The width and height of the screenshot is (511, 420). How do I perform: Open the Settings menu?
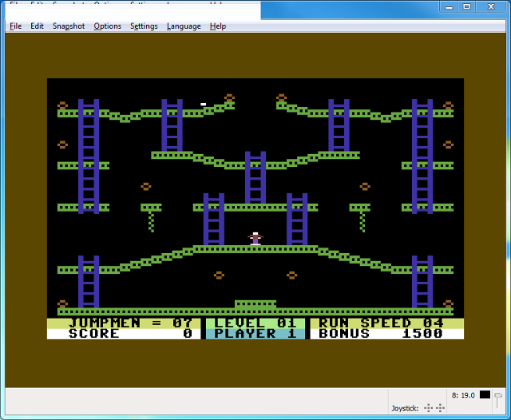point(144,26)
